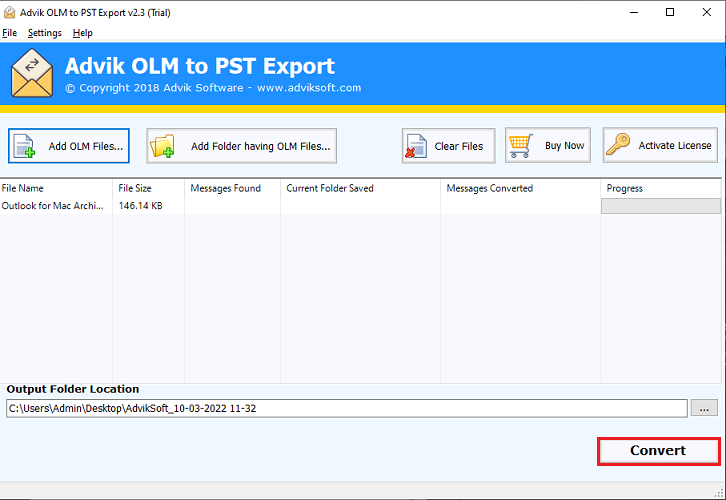
Task: Open the Help menu
Action: click(x=82, y=33)
